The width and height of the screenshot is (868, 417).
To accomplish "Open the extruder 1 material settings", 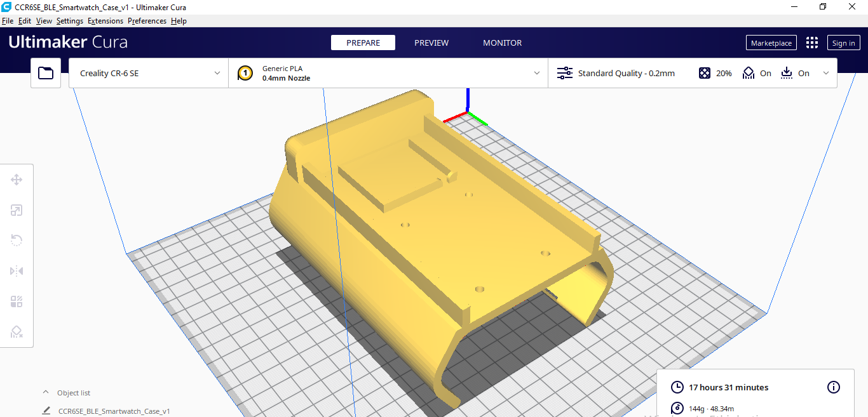I will tap(245, 73).
